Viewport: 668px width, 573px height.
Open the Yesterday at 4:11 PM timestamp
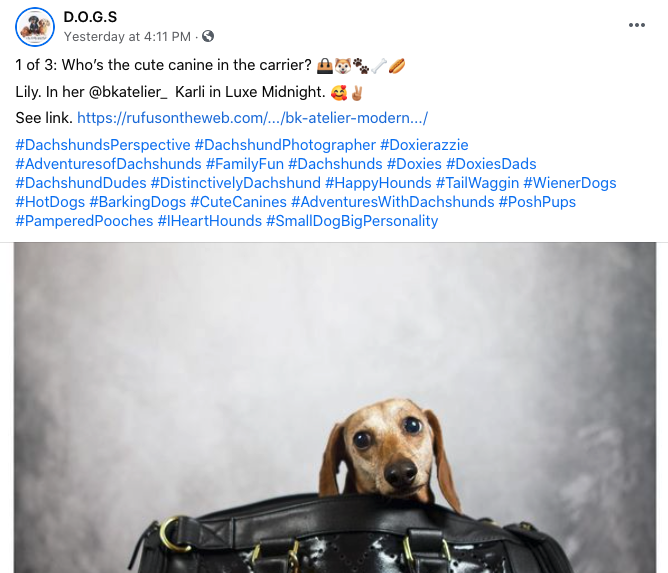click(127, 37)
